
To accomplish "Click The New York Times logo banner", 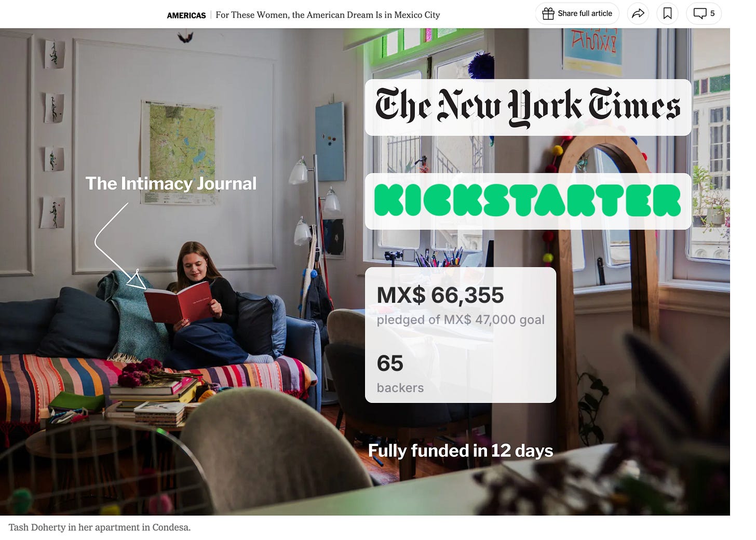I will (528, 107).
